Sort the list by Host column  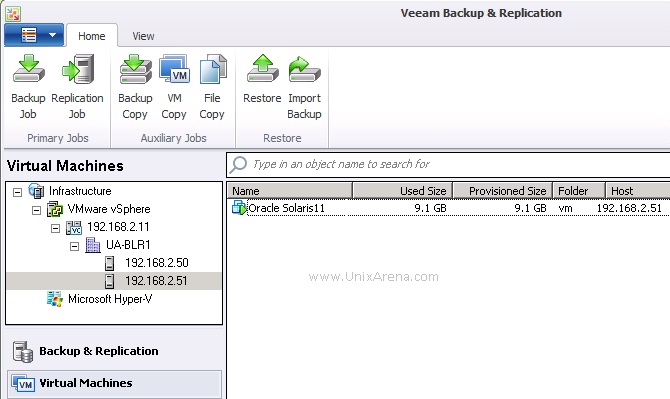[638, 191]
